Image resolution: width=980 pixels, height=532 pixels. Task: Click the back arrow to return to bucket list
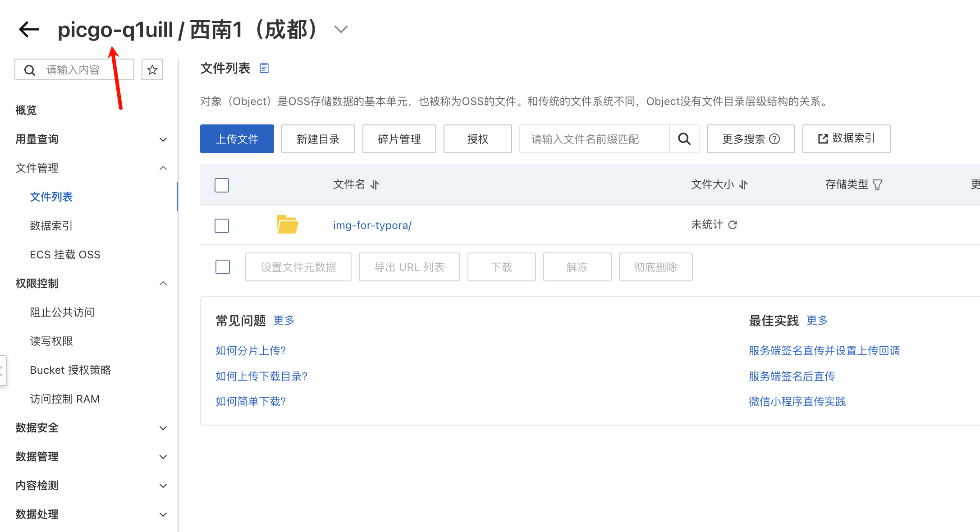coord(28,29)
